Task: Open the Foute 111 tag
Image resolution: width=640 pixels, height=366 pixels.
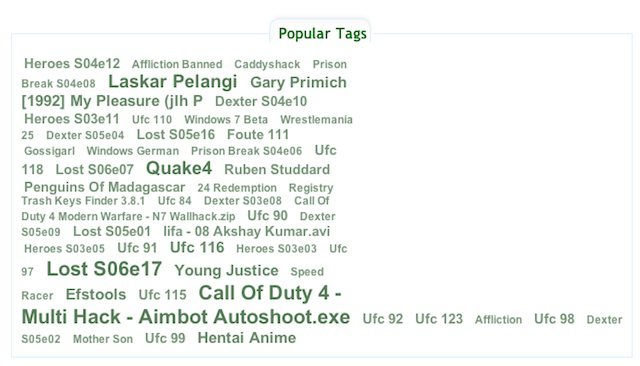Action: [x=258, y=135]
